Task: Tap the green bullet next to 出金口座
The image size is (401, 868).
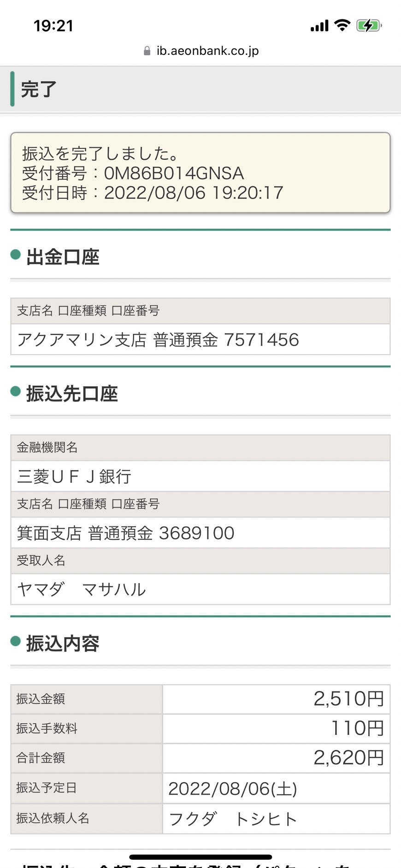Action: [16, 254]
